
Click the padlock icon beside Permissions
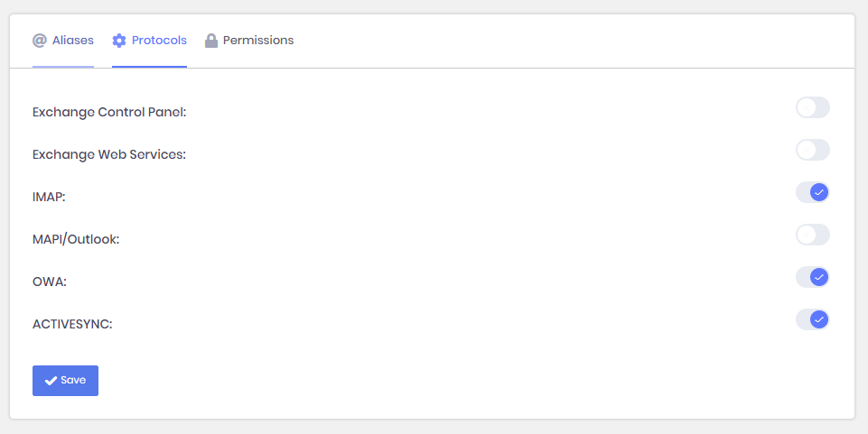[x=211, y=41]
